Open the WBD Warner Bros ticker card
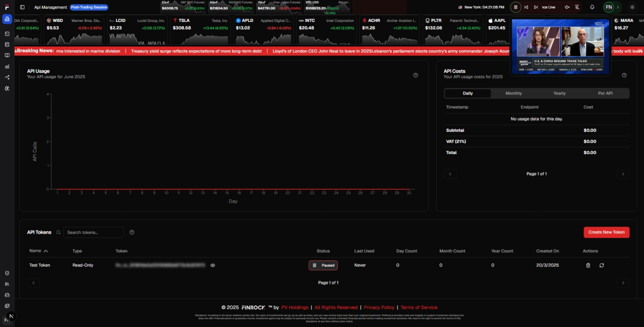 click(74, 30)
